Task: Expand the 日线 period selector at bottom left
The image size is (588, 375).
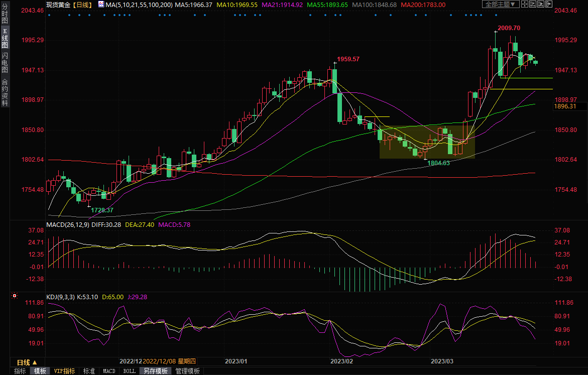Action: click(x=26, y=362)
